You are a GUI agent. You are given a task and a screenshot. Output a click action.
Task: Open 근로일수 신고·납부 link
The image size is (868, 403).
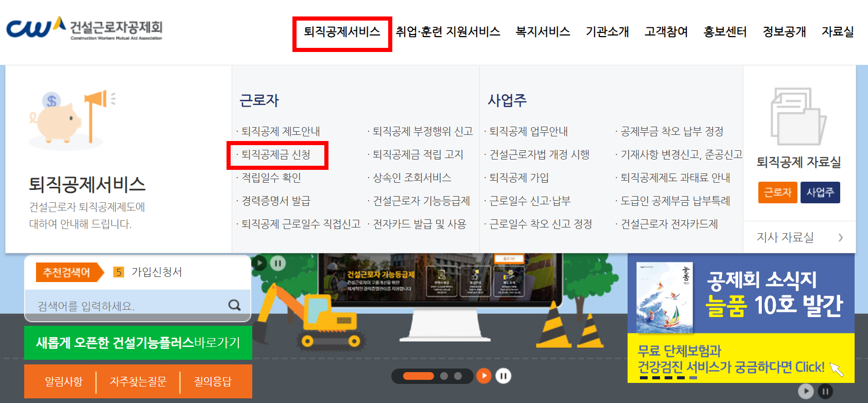(530, 201)
